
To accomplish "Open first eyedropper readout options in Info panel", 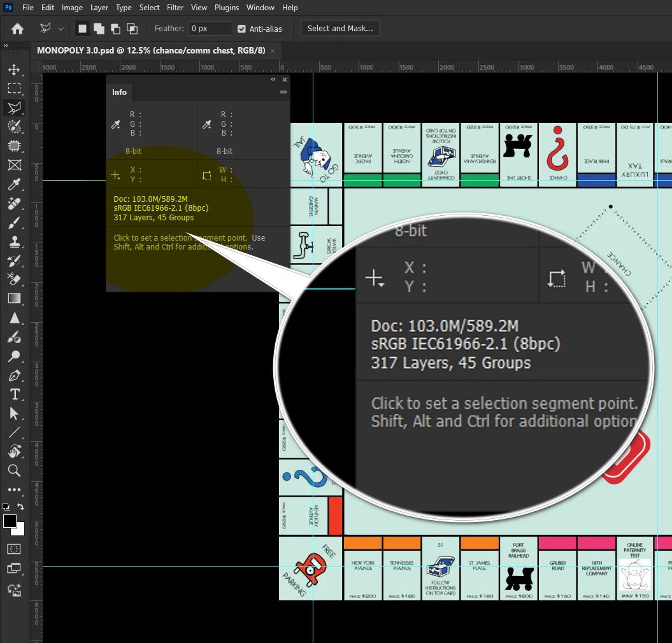I will (116, 124).
